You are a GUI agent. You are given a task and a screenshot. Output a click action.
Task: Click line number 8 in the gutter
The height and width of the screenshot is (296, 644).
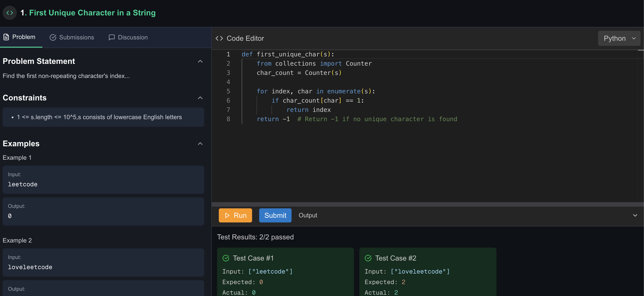click(x=228, y=119)
